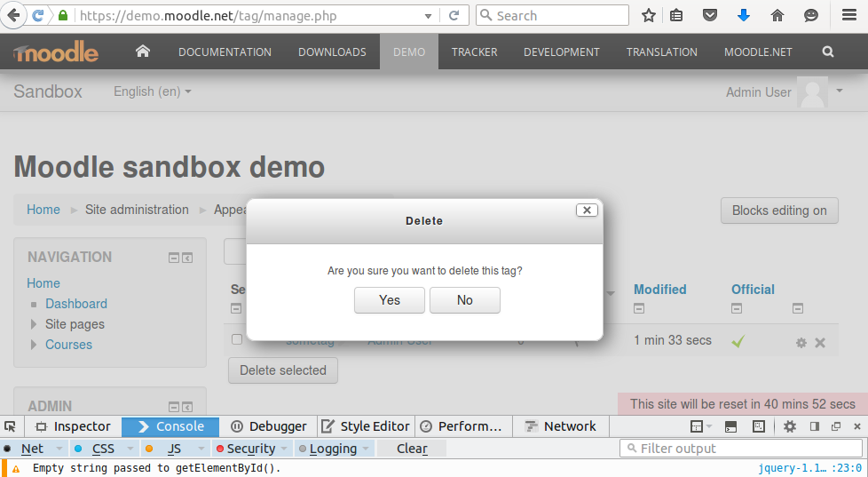The image size is (868, 477).
Task: Go to browser home page icon
Action: point(777,15)
